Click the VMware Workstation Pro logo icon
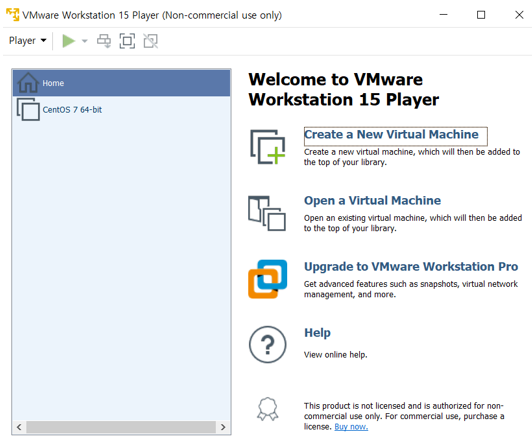Screen dimensions: 532x445 [x=267, y=279]
